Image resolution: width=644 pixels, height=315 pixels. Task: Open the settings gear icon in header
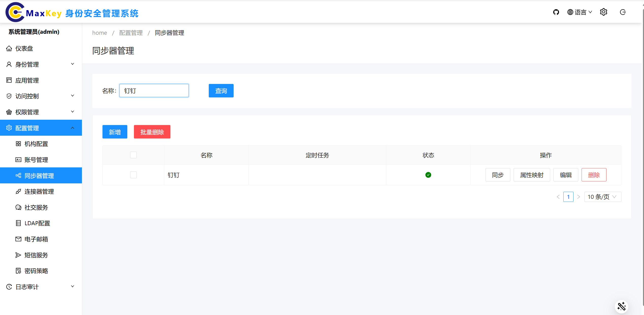click(x=603, y=12)
